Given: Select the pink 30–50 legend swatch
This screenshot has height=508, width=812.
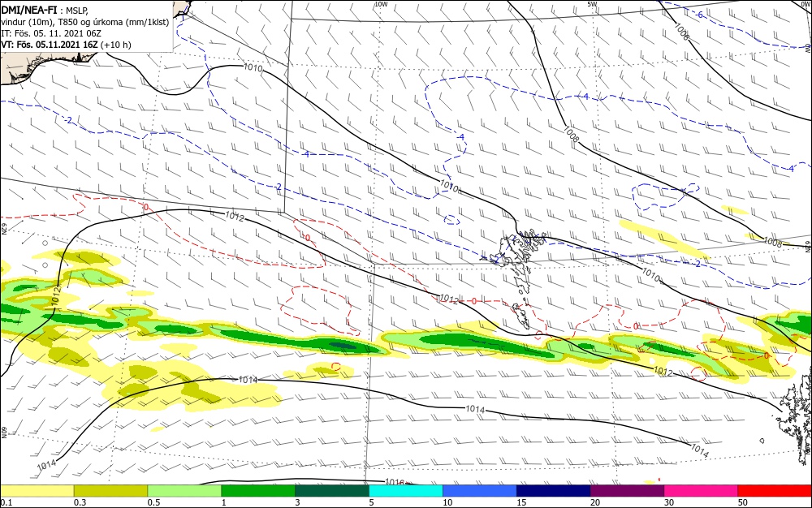Looking at the screenshot, I should tap(702, 491).
